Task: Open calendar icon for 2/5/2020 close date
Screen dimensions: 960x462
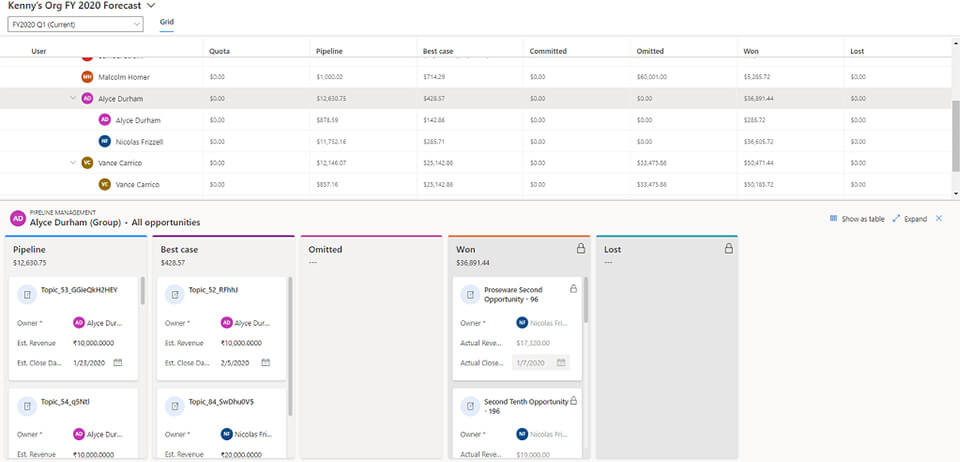Action: point(265,362)
